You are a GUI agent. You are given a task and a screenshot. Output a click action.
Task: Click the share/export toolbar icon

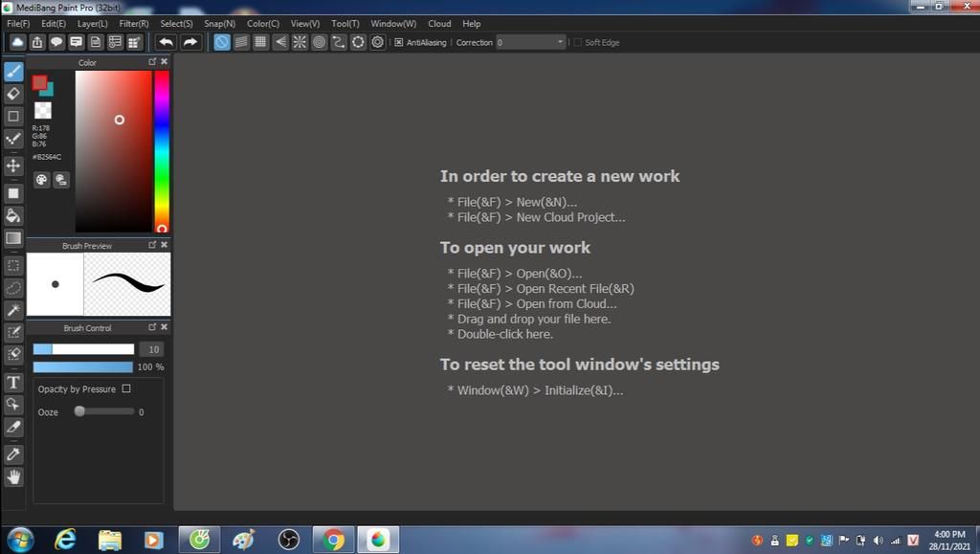pos(37,42)
